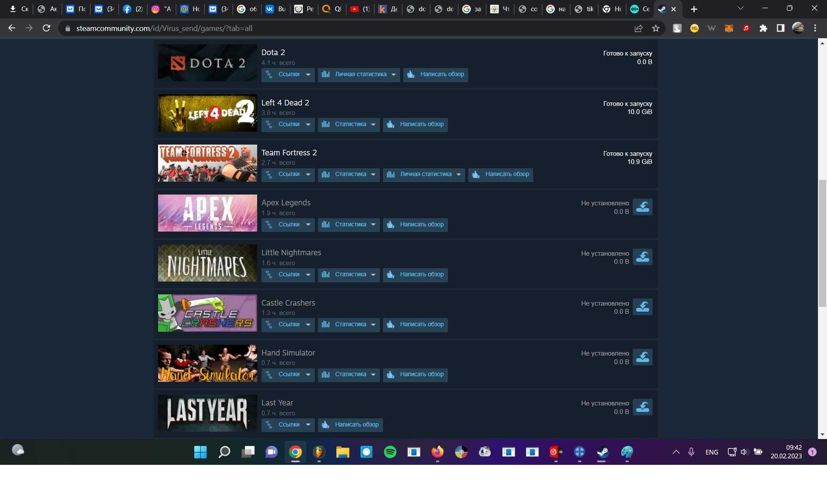Open the Chrome extensions puzzle icon

[x=763, y=28]
